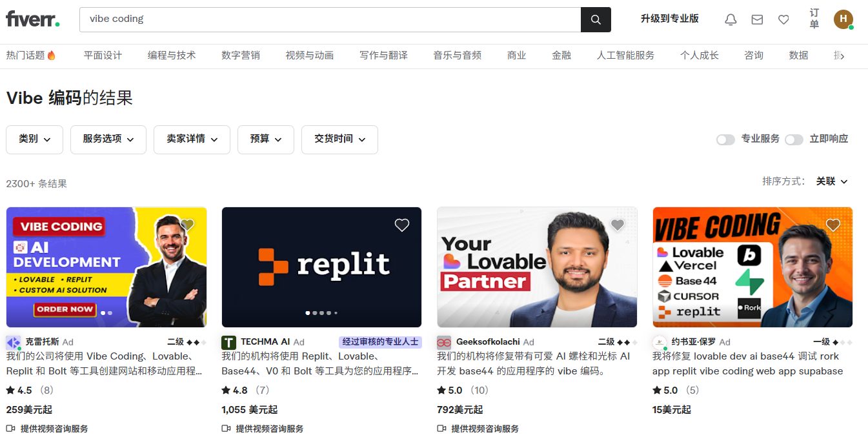
Task: Click the flame icon next to 热门话题
Action: (52, 56)
